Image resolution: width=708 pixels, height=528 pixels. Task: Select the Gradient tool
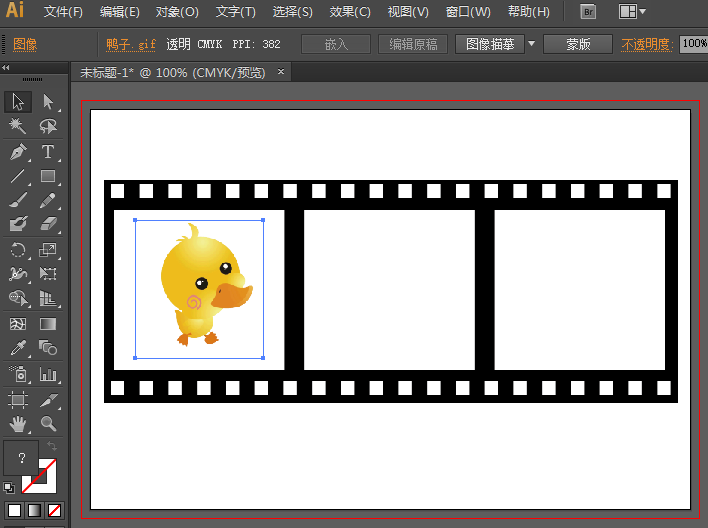[48, 324]
